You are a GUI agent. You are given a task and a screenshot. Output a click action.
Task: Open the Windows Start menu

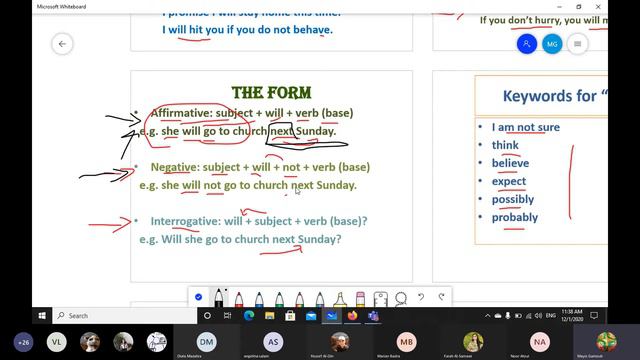point(42,316)
